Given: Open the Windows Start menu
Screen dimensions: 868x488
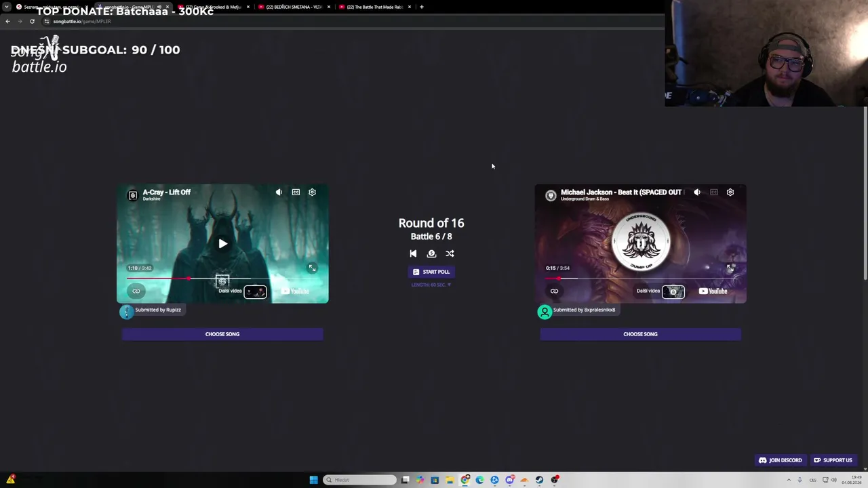Looking at the screenshot, I should [x=313, y=480].
